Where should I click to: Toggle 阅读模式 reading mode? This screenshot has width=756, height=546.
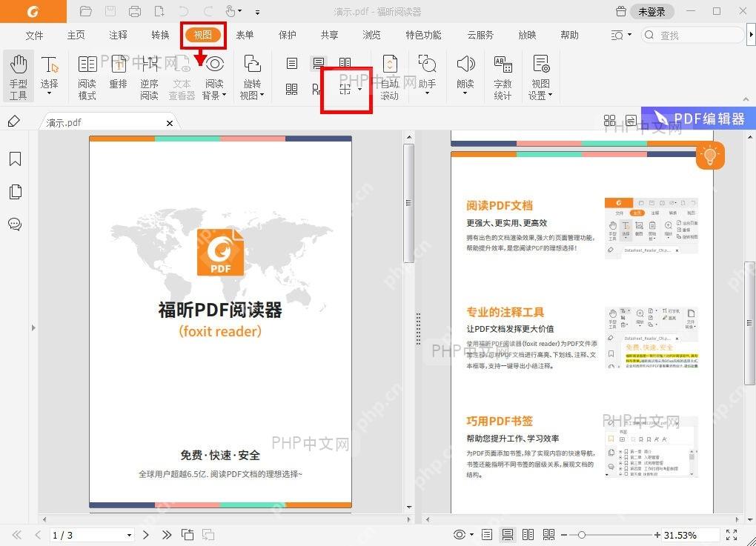[x=87, y=77]
